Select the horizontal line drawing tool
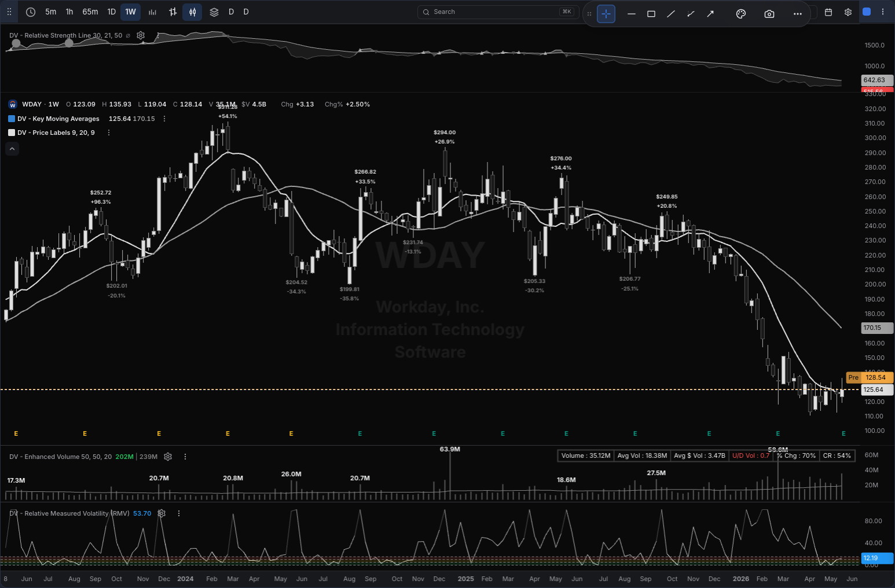This screenshot has width=895, height=588. 632,14
